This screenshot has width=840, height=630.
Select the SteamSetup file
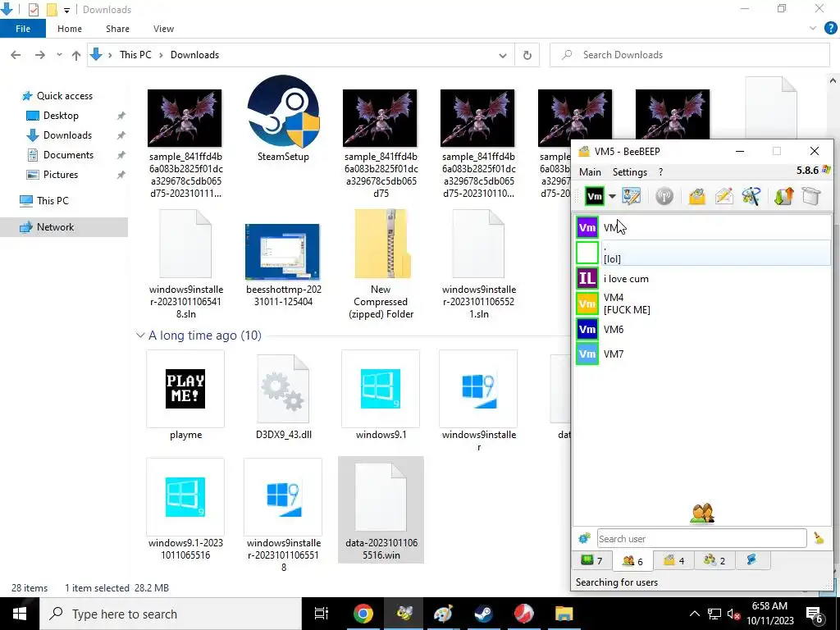point(283,120)
